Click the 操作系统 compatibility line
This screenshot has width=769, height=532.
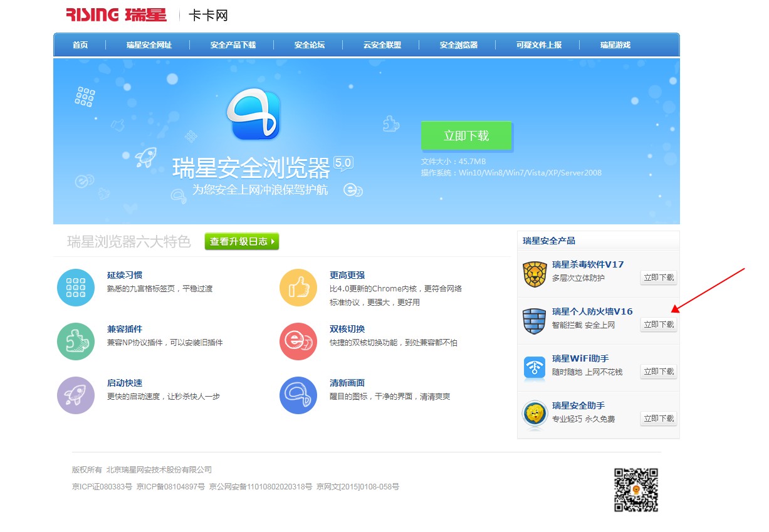tap(511, 173)
